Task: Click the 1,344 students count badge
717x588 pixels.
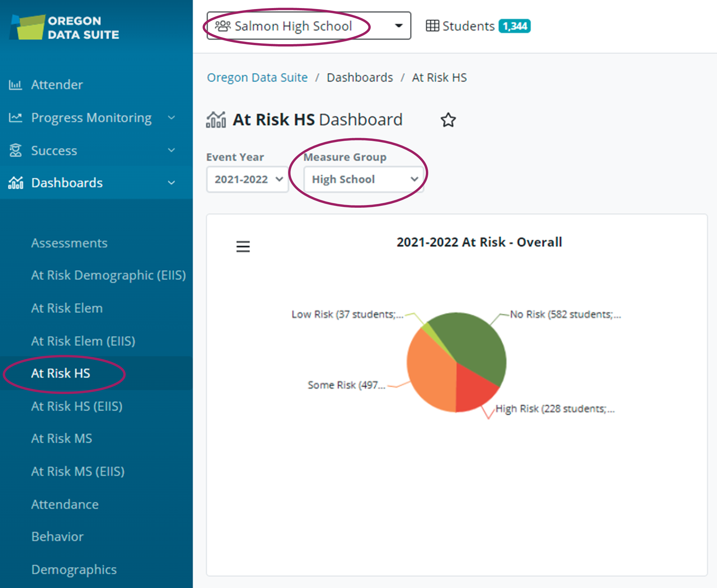Action: pyautogui.click(x=514, y=26)
